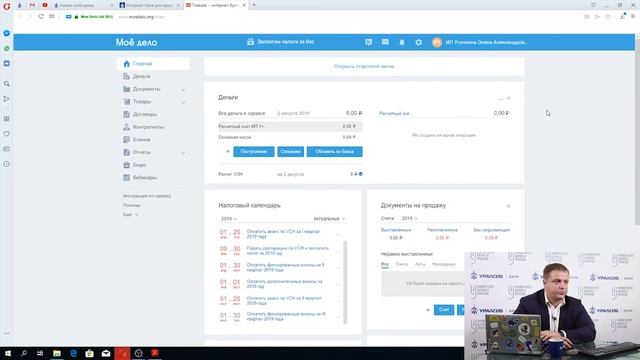Open Договоры section in sidebar
This screenshot has width=640, height=360.
point(144,114)
